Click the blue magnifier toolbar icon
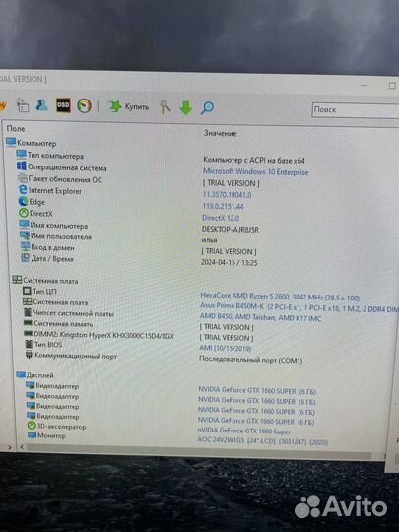 207,107
